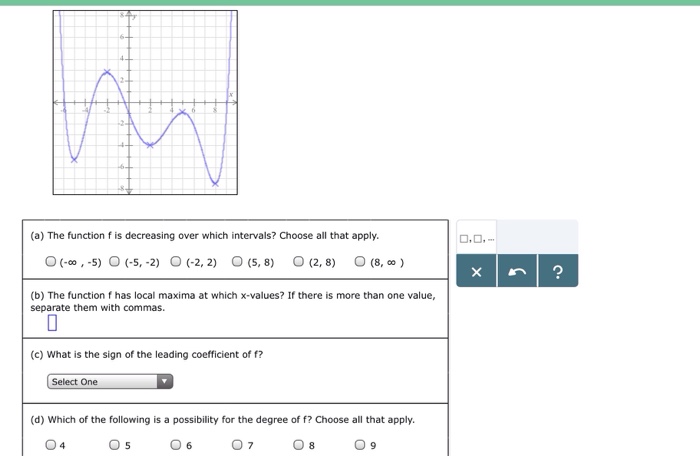Click the question (b) local maxima text
The width and height of the screenshot is (700, 456).
pos(233,301)
